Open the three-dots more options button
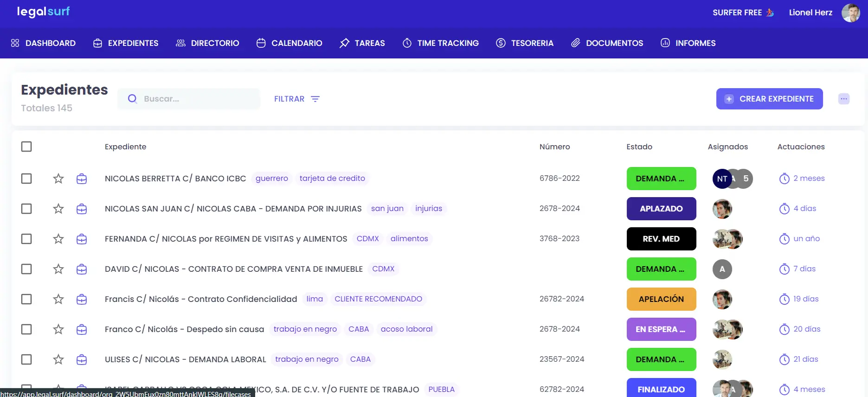The height and width of the screenshot is (397, 868). (x=843, y=99)
